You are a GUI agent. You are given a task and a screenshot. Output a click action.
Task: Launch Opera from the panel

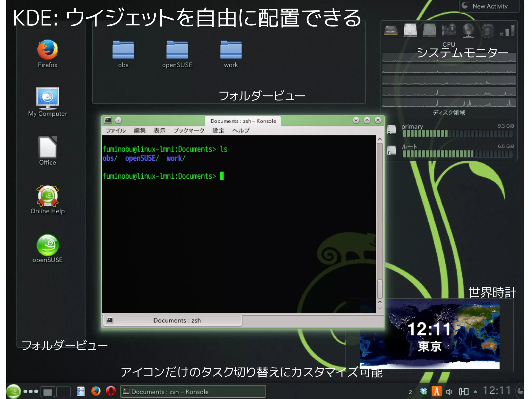111,391
